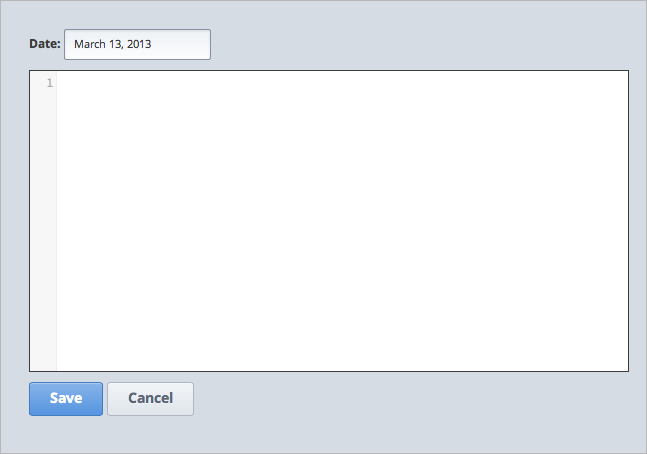The image size is (647, 454).
Task: Click the 'March 13, 2013' date text
Action: pos(112,44)
